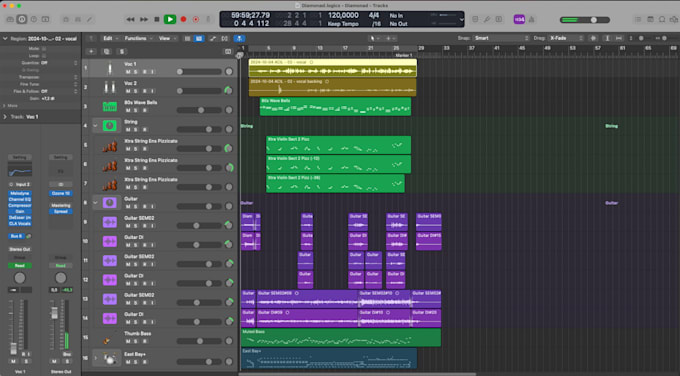The height and width of the screenshot is (376, 680).
Task: Open the Loop Browser button
Action: point(662,19)
